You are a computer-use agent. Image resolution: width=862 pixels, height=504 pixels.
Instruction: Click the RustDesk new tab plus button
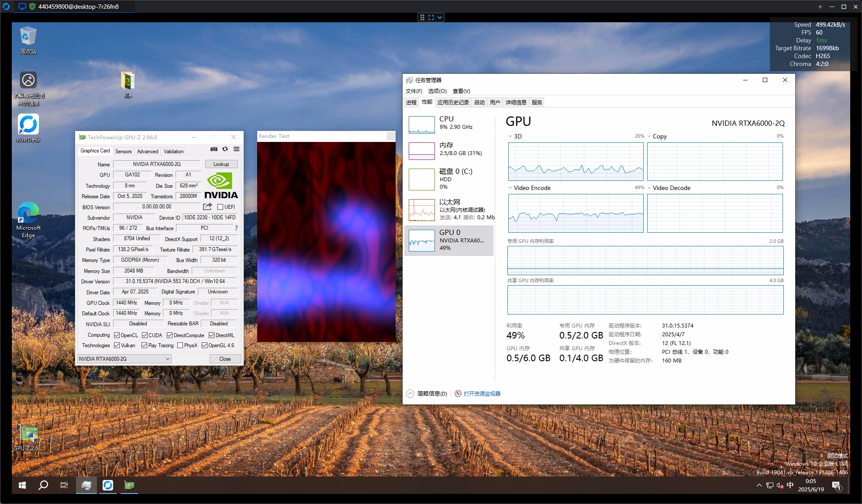[820, 7]
